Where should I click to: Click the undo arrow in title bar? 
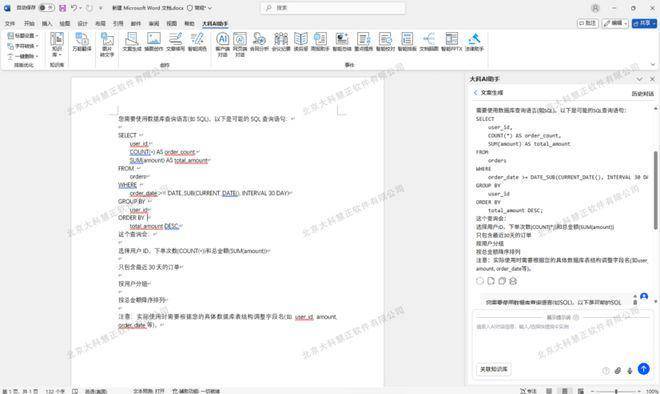point(74,8)
